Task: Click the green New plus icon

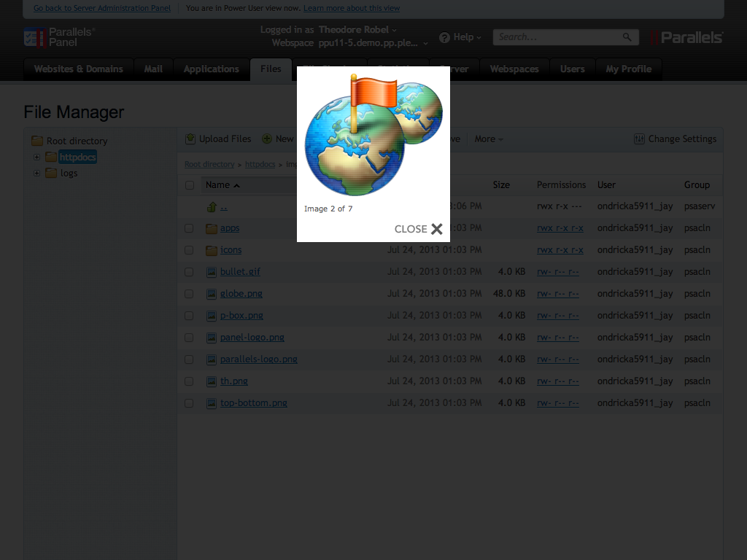Action: point(266,139)
